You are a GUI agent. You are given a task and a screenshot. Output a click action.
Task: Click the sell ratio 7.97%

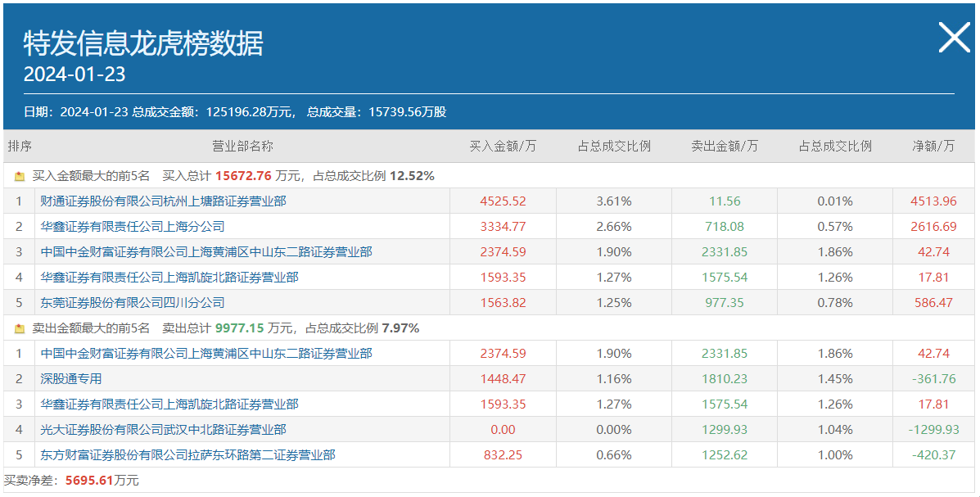400,328
